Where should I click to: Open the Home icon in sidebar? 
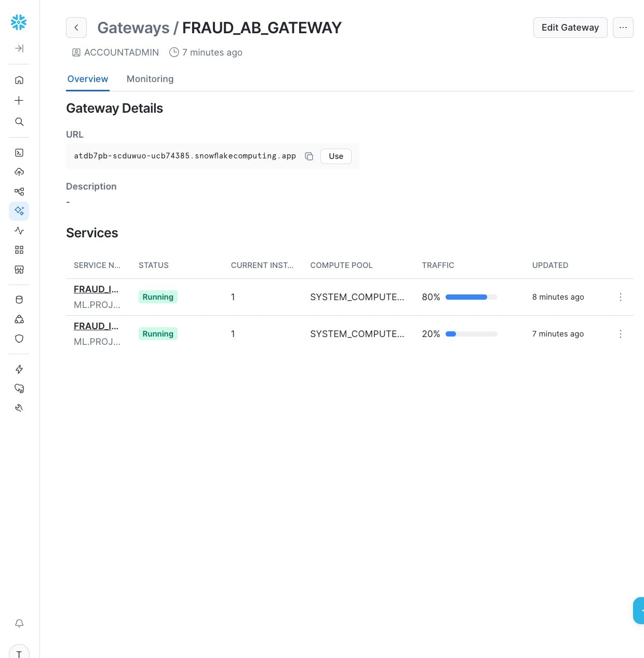[19, 80]
